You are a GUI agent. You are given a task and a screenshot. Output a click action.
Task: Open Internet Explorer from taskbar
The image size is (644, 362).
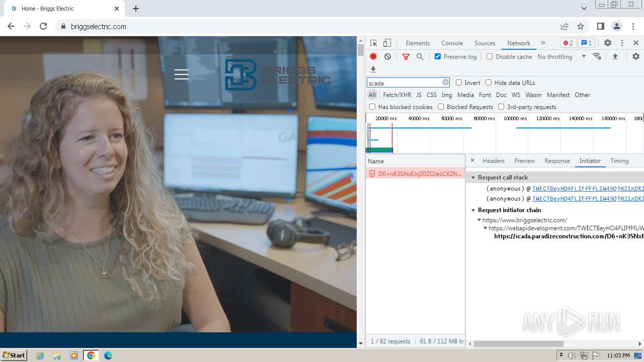pos(40,355)
